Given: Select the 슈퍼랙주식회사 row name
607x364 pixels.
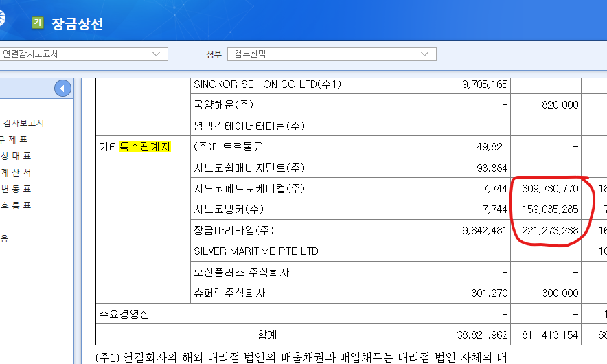Looking at the screenshot, I should tap(229, 293).
